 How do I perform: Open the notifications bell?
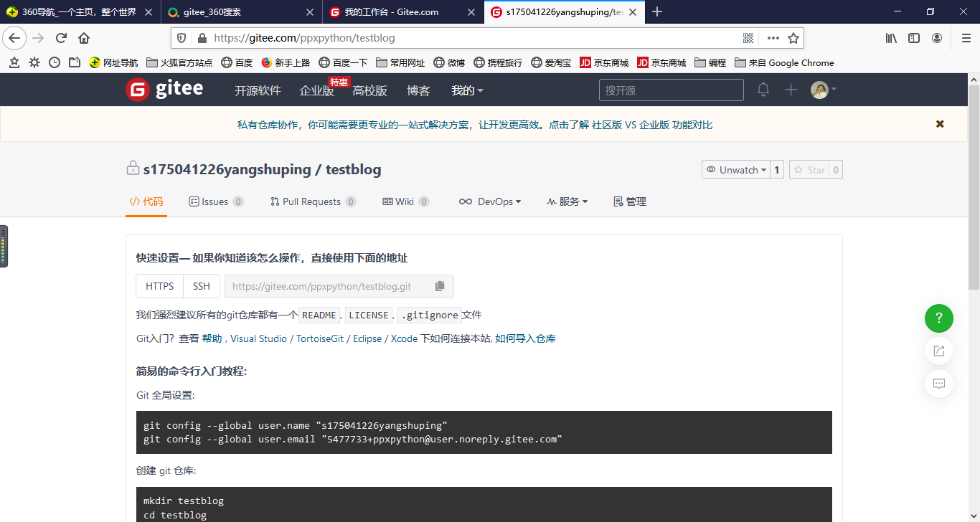coord(763,89)
